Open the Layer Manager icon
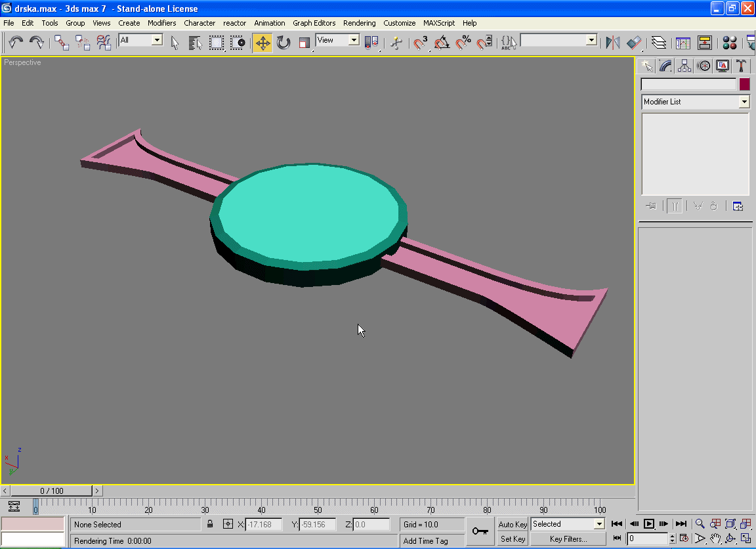The width and height of the screenshot is (756, 549). point(659,43)
